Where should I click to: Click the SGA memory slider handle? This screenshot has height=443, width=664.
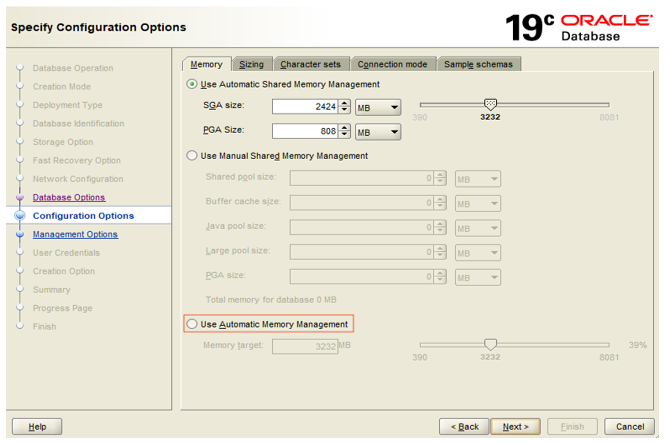click(490, 104)
